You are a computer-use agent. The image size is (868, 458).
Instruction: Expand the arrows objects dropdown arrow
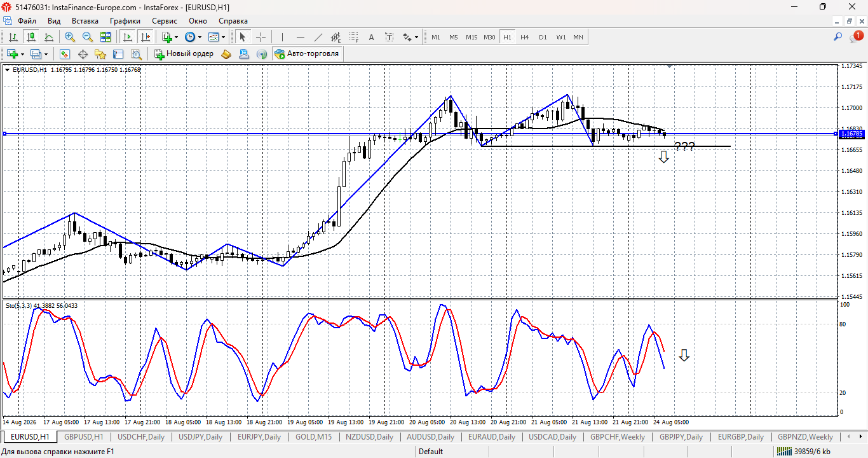(x=417, y=38)
